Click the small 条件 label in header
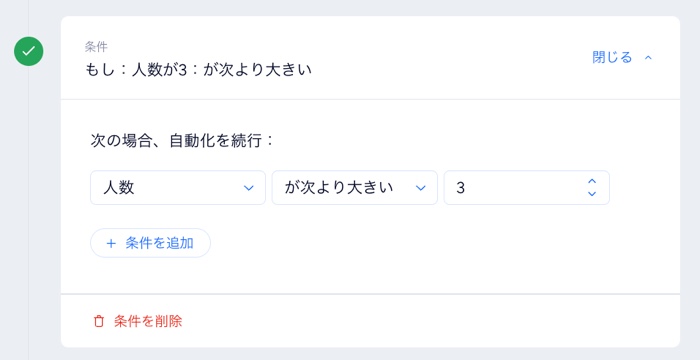Image resolution: width=700 pixels, height=360 pixels. (x=96, y=46)
